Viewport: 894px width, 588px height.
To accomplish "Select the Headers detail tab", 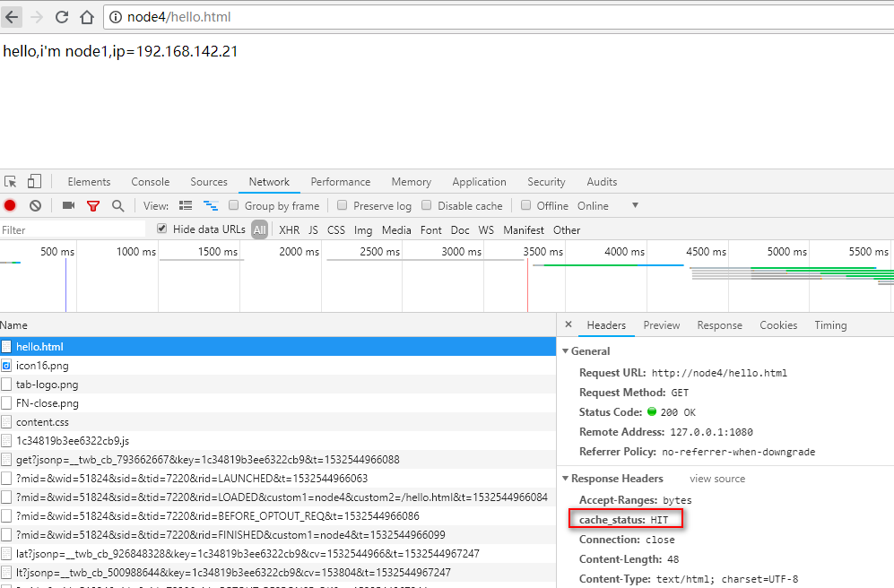I will point(606,325).
